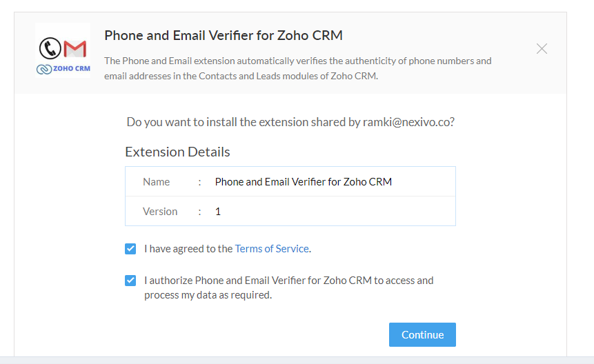Click the Version label in the details table

(160, 211)
